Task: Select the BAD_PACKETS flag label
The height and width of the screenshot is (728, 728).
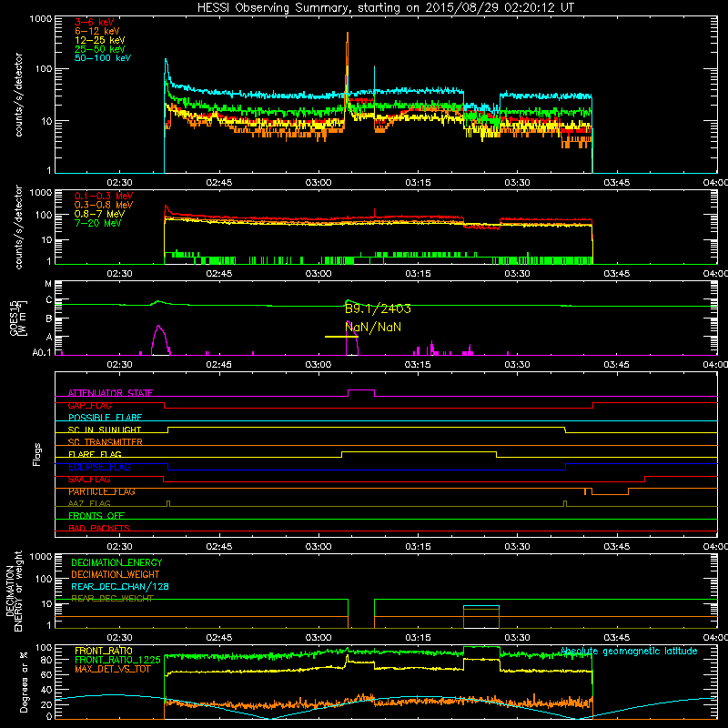Action: pyautogui.click(x=99, y=528)
